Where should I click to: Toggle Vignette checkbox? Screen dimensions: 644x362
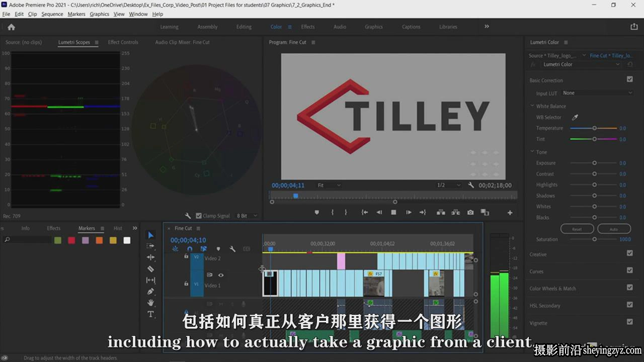click(629, 322)
